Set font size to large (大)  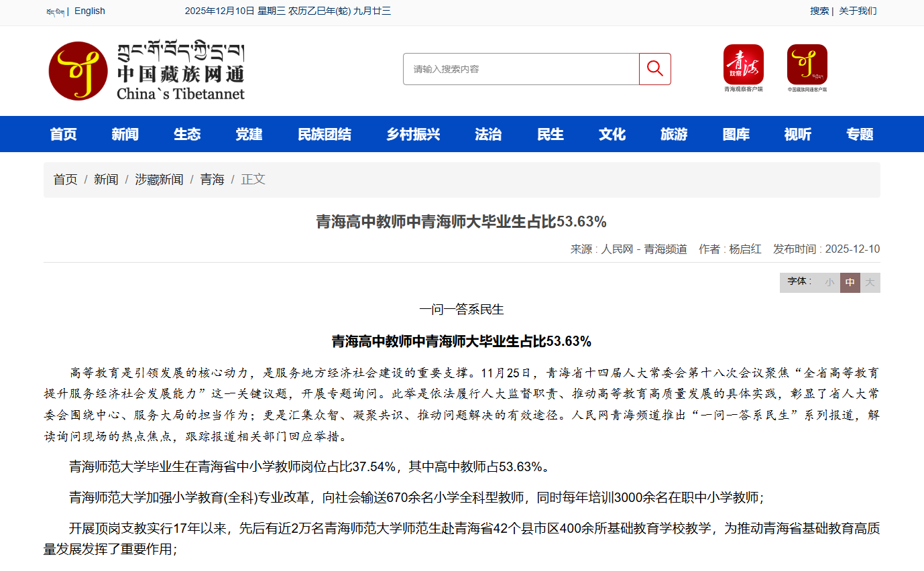point(870,283)
